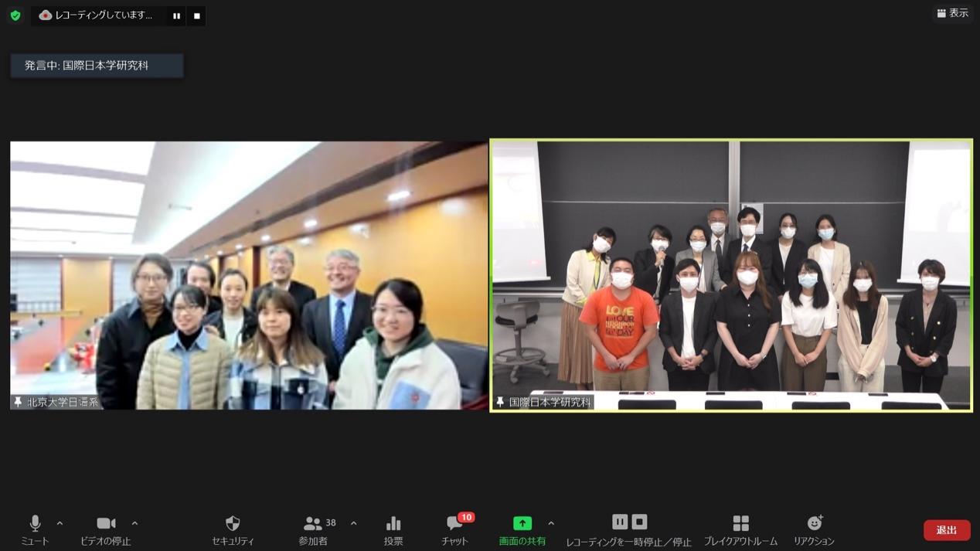Viewport: 980px width, 551px height.
Task: Open the セキュリティ security menu
Action: coord(233,529)
